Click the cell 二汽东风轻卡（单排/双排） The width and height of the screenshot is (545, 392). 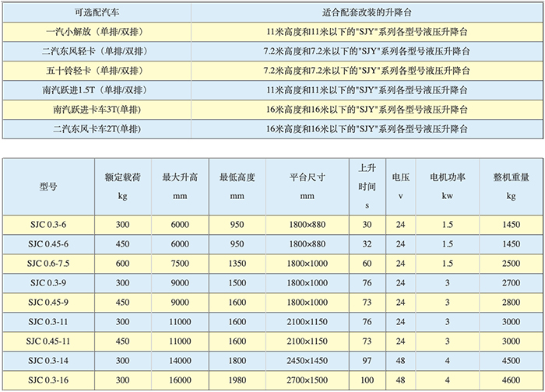97,52
